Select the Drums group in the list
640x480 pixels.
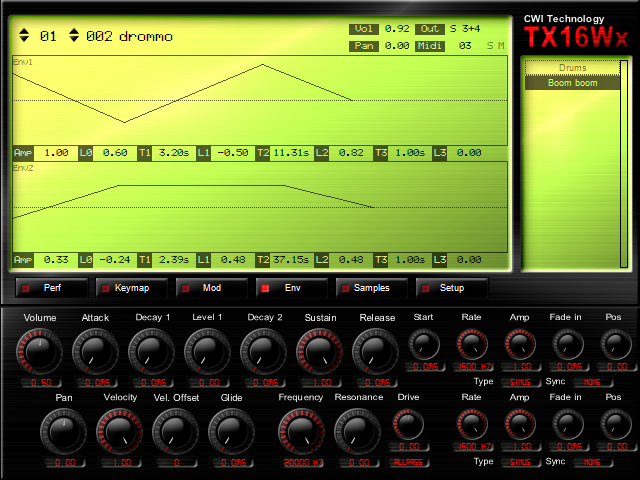pos(572,68)
